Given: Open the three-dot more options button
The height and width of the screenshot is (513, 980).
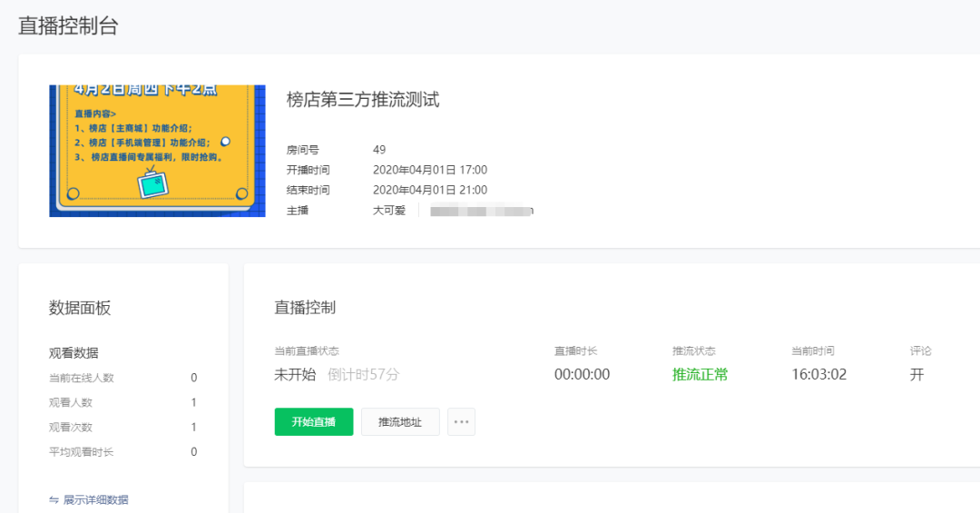Looking at the screenshot, I should (461, 421).
